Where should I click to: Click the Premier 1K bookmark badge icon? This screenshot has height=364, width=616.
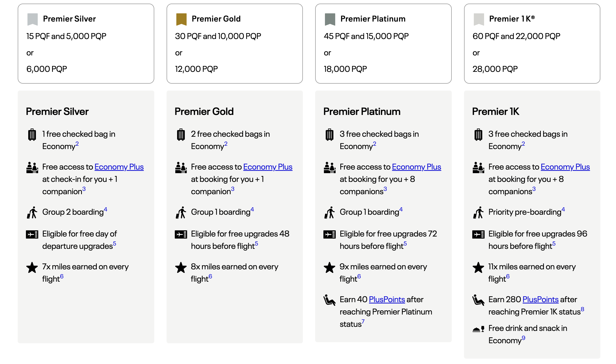pyautogui.click(x=479, y=19)
